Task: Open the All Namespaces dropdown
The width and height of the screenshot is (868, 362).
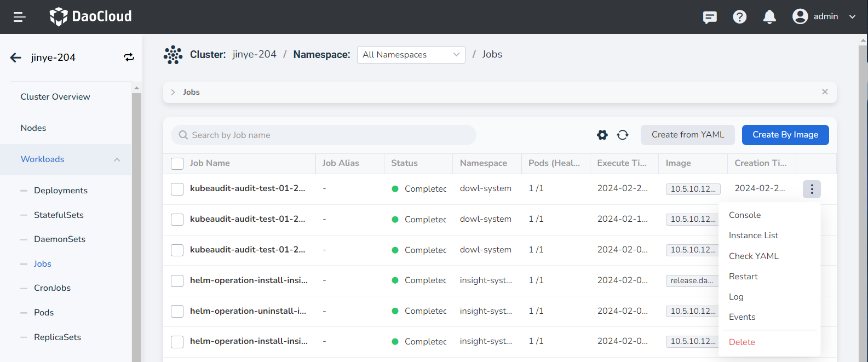Action: point(411,55)
